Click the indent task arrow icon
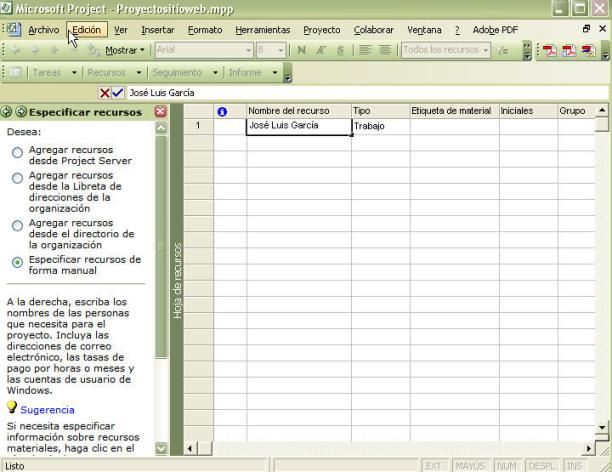Viewport: 612px width, 472px height. [35, 50]
